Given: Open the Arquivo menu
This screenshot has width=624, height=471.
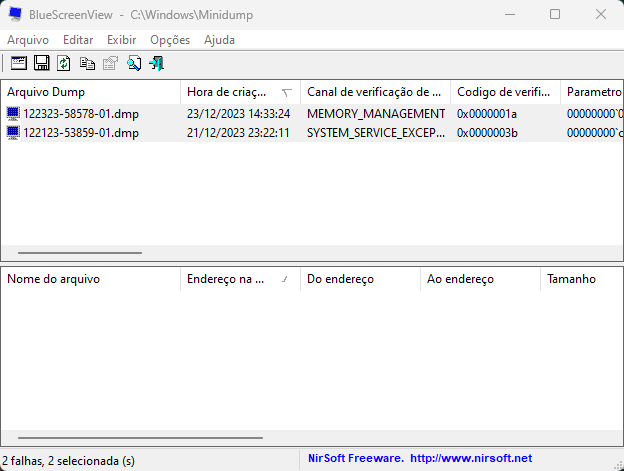Looking at the screenshot, I should (x=28, y=40).
